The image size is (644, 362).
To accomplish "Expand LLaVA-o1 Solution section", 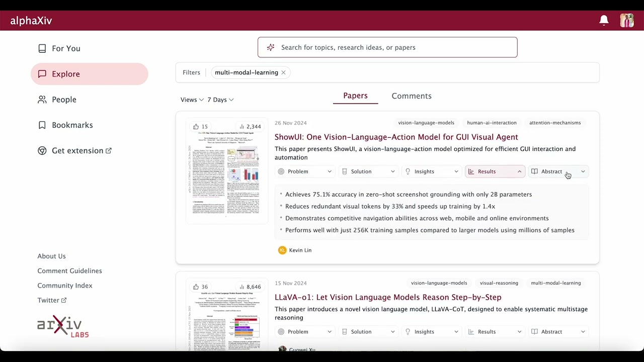I will (x=368, y=332).
